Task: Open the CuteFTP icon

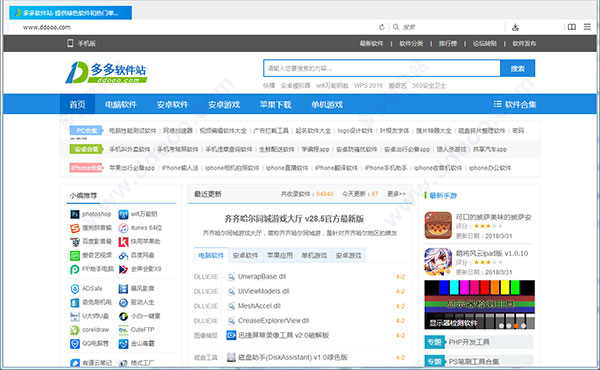Action: pyautogui.click(x=123, y=330)
